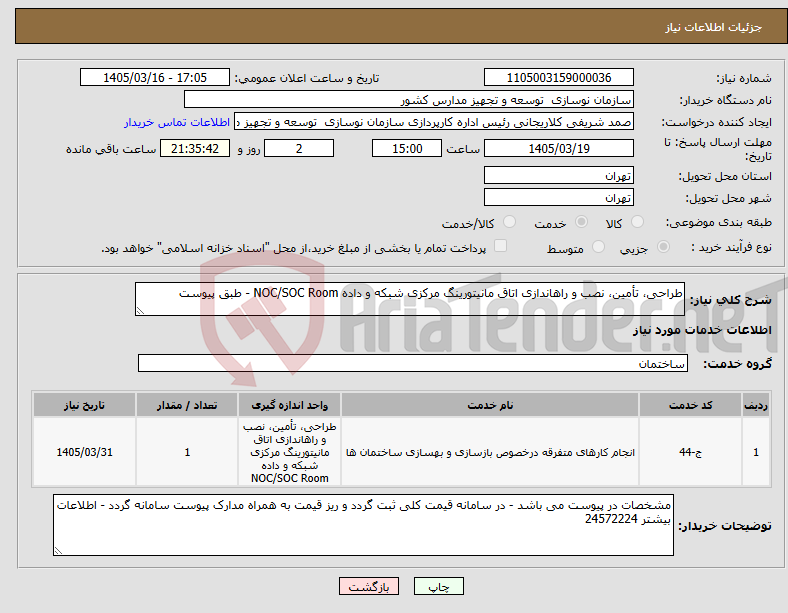Click the row number cell in ردیف column
Image resolution: width=788 pixels, height=613 pixels.
click(756, 452)
